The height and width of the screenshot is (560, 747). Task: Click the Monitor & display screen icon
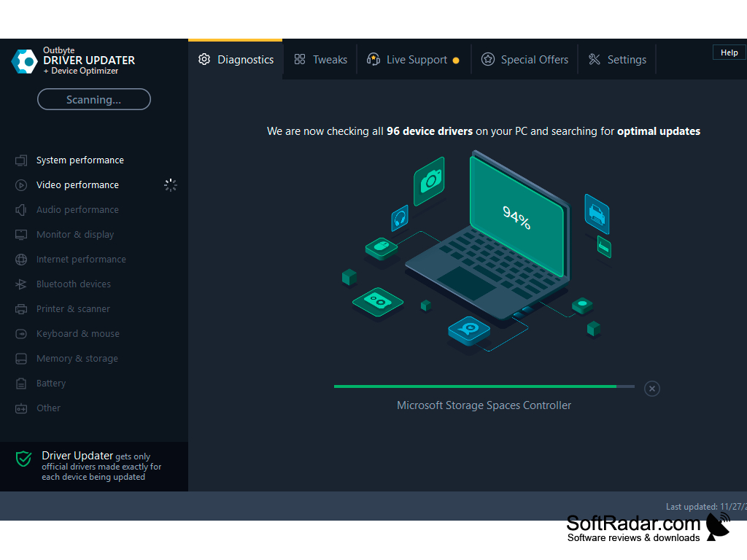[21, 235]
